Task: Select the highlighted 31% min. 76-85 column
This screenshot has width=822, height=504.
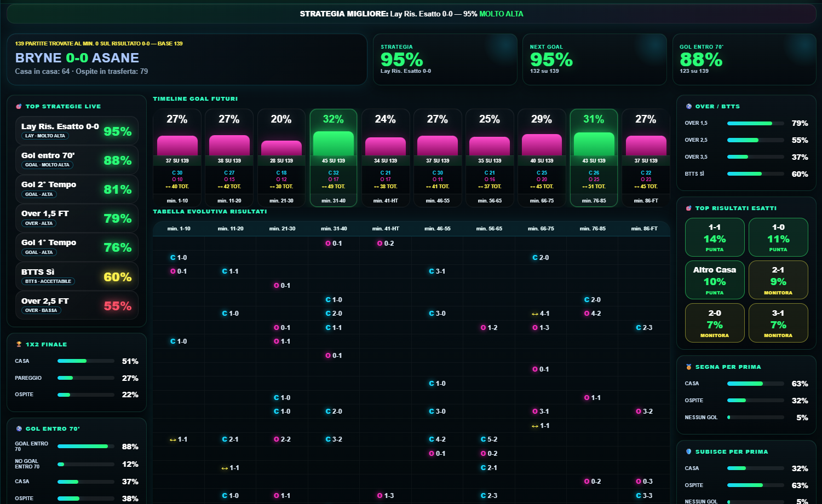Action: click(x=594, y=158)
